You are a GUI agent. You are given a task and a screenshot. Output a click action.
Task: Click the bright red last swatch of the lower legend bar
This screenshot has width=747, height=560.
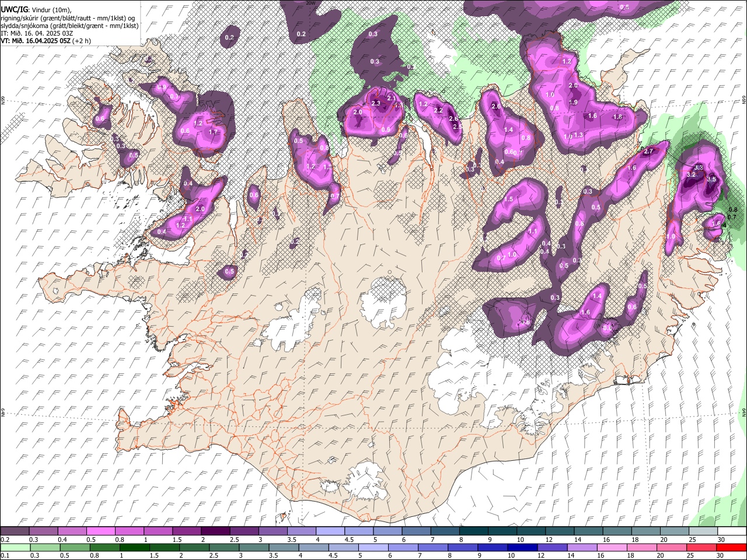(731, 548)
